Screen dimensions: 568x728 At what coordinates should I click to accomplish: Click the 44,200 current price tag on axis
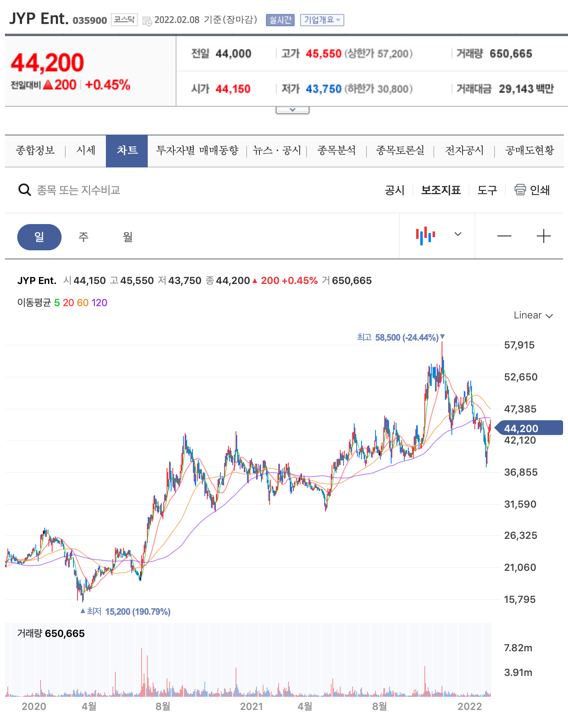pyautogui.click(x=529, y=428)
